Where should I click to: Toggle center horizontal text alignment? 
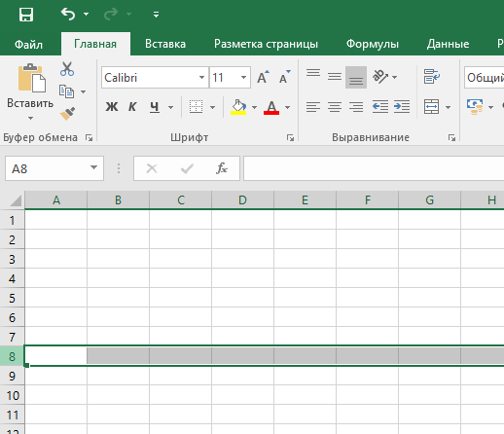click(335, 106)
